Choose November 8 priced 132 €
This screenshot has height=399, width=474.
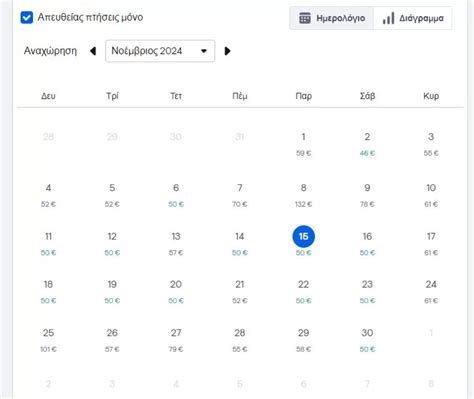[303, 195]
